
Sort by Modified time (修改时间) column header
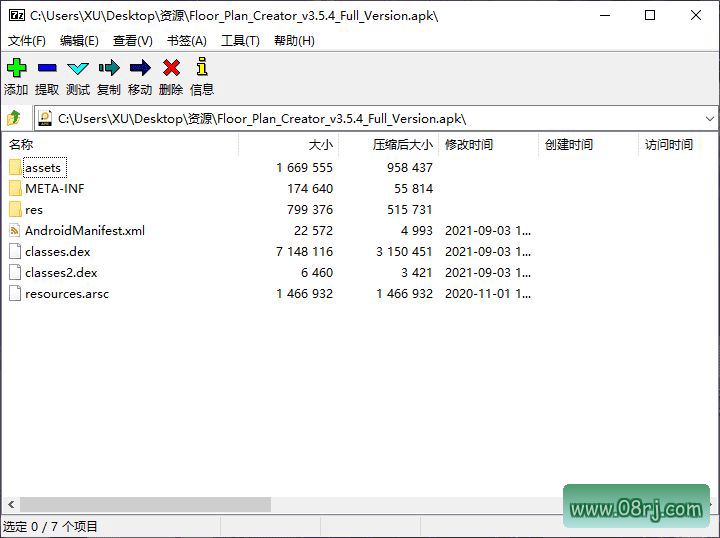pos(469,145)
